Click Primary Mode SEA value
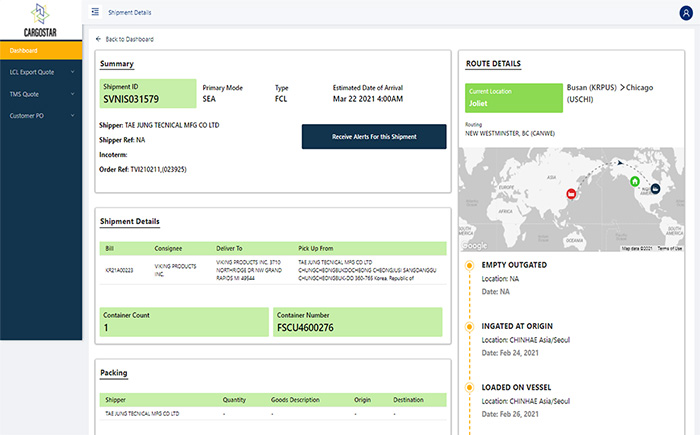 tap(209, 99)
